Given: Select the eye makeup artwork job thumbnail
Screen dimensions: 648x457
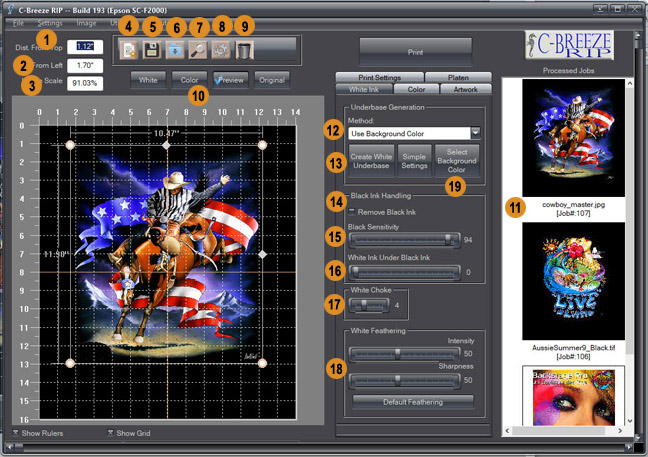Looking at the screenshot, I should pyautogui.click(x=573, y=396).
